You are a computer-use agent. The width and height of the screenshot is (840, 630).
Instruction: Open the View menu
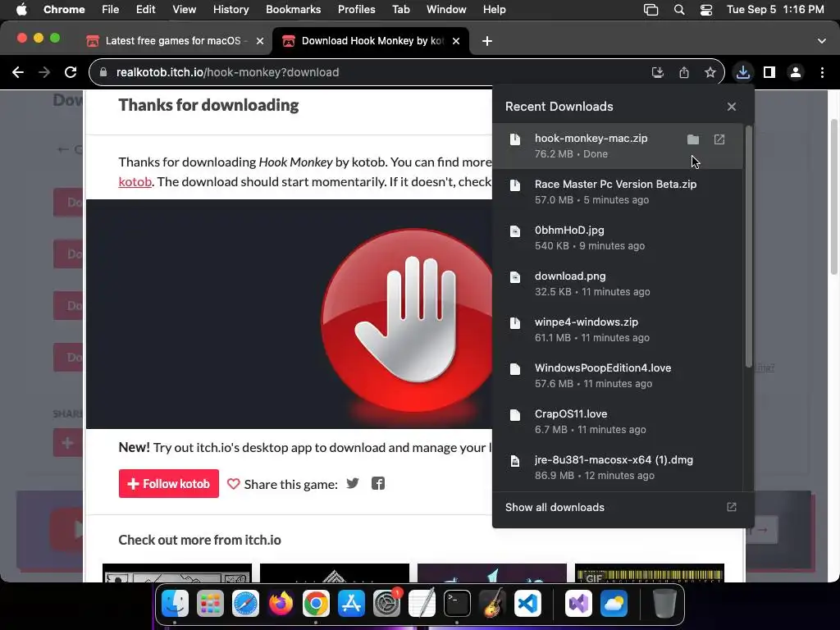(x=184, y=10)
